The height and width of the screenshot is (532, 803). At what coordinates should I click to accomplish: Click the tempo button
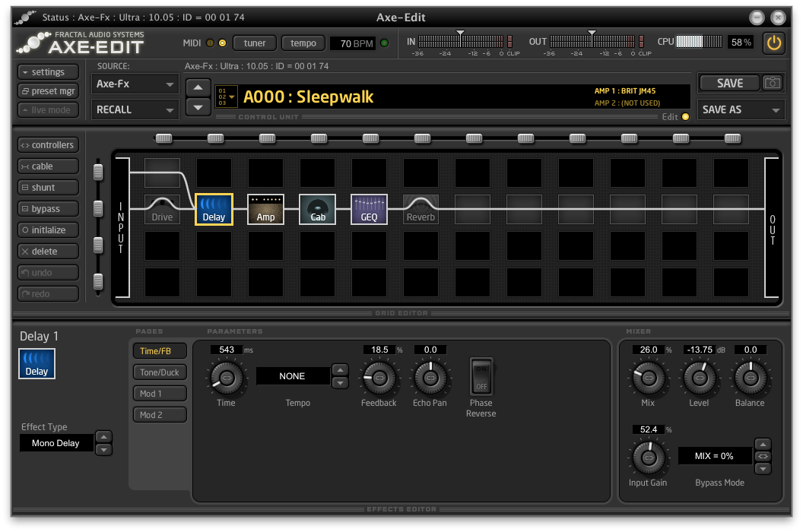click(303, 43)
